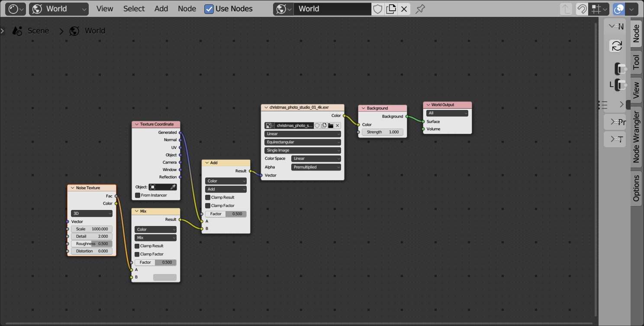The image size is (644, 326).
Task: Open the Node menu
Action: 187,9
